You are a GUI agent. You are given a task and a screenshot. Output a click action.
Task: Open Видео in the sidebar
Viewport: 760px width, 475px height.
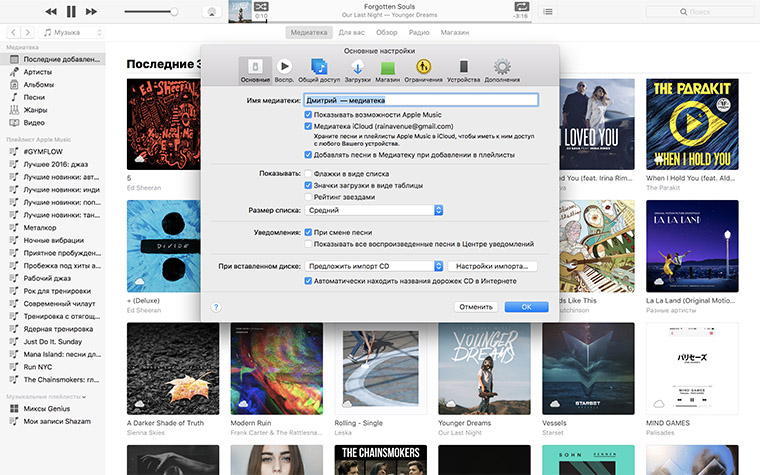point(52,123)
